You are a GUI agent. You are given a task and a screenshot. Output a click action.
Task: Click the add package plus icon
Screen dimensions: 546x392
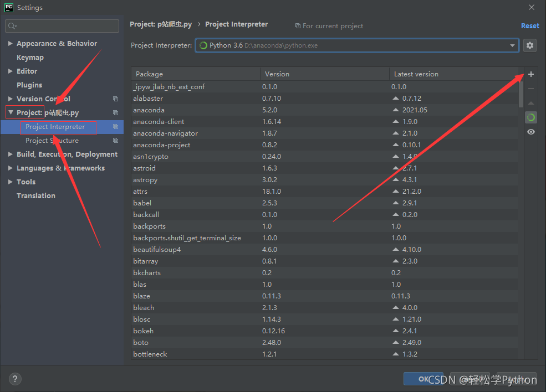(x=530, y=74)
